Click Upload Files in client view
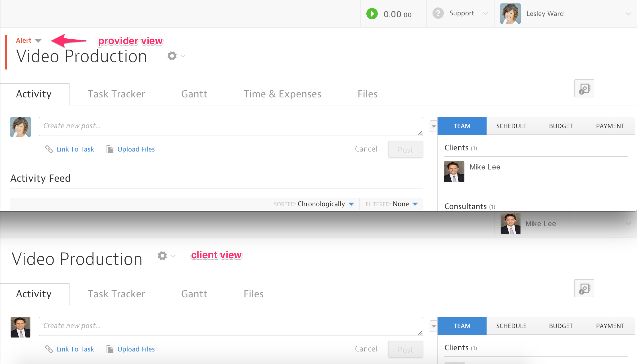 [x=136, y=349]
